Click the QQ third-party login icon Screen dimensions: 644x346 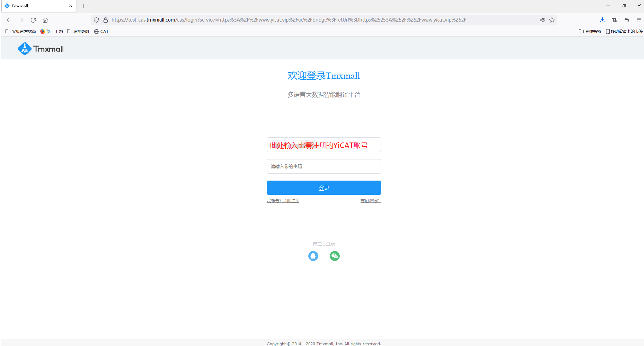313,256
